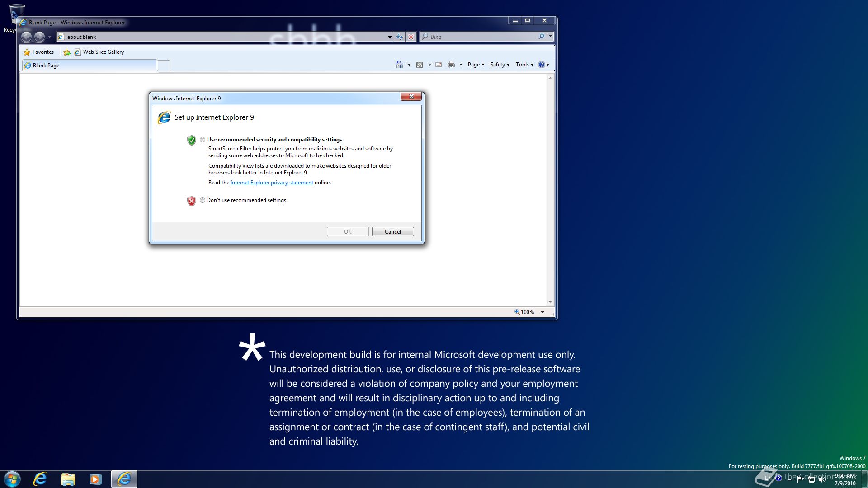Click the EN language indicator
This screenshot has width=868, height=488.
[768, 478]
